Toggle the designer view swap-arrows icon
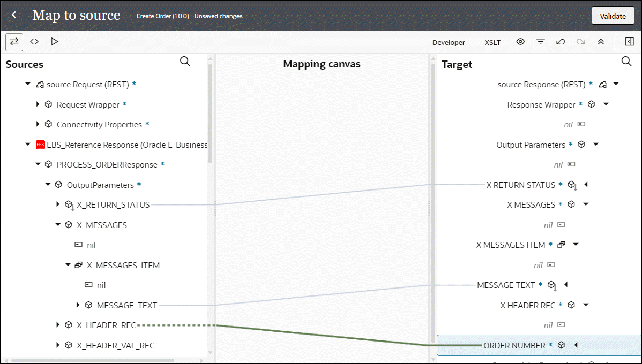 (14, 42)
